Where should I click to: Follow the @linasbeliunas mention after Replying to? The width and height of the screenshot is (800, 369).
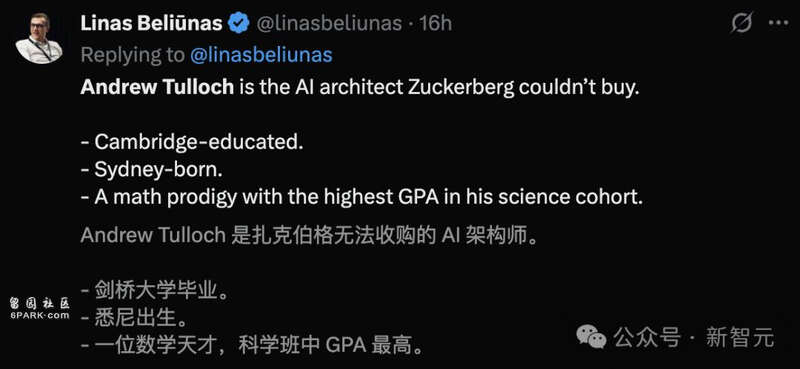[261, 55]
